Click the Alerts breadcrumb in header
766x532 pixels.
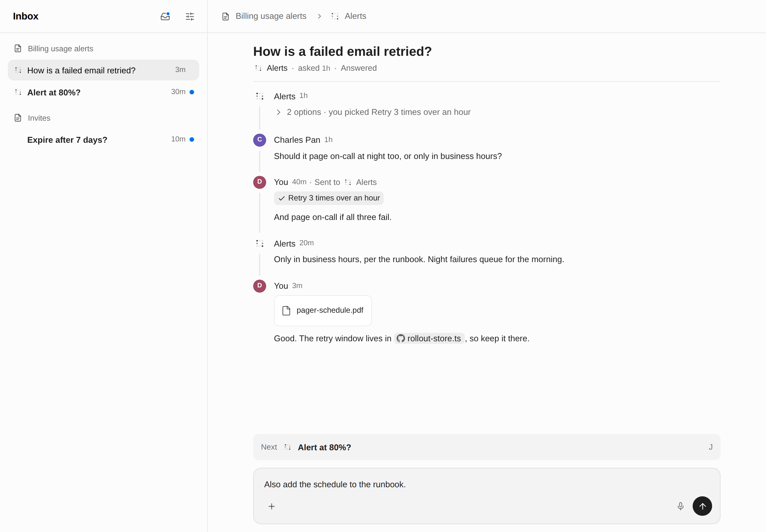coord(349,16)
